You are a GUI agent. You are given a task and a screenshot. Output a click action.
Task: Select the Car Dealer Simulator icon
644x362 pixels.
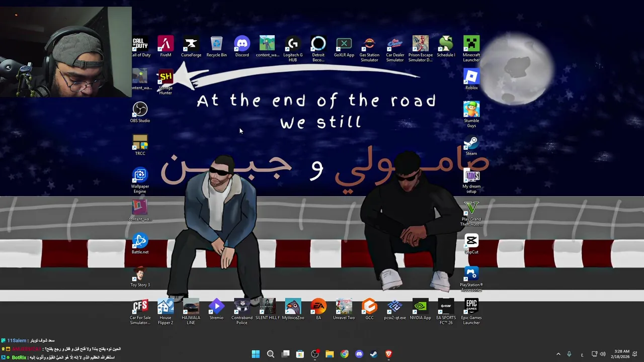click(395, 49)
